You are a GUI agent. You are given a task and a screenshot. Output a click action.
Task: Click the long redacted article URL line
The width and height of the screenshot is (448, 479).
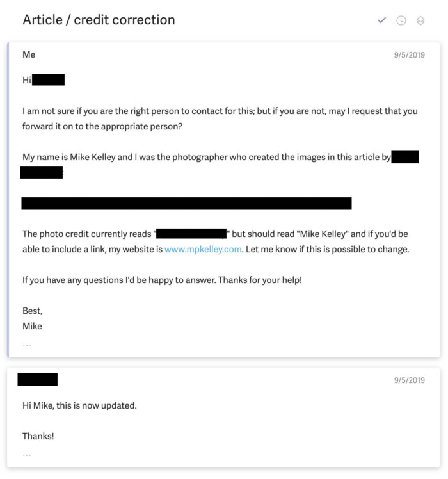186,204
